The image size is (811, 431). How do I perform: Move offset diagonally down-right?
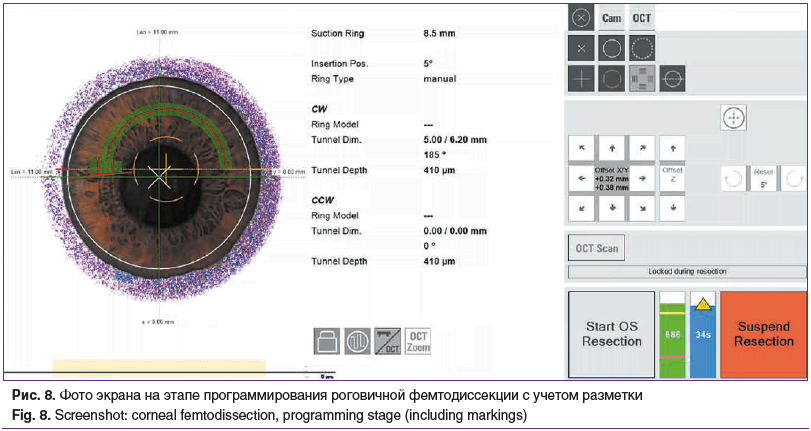pos(642,208)
